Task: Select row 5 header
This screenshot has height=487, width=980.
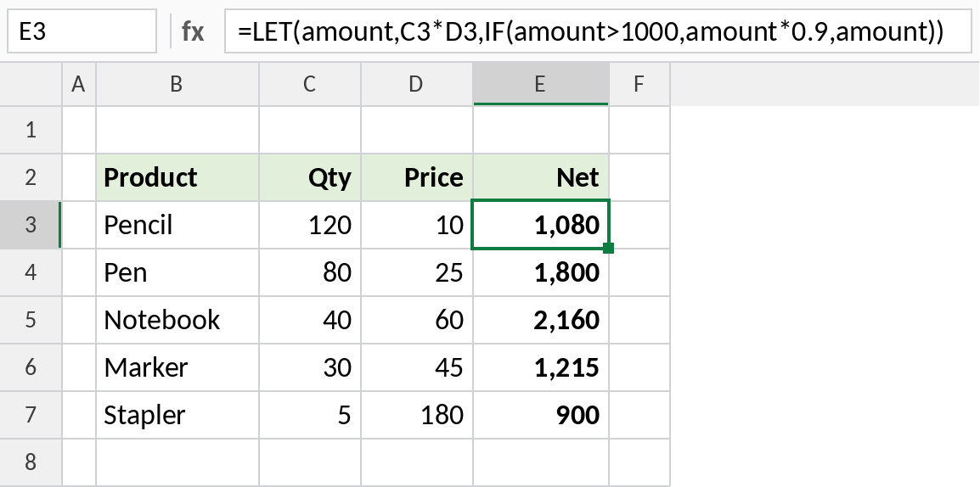Action: 31,320
